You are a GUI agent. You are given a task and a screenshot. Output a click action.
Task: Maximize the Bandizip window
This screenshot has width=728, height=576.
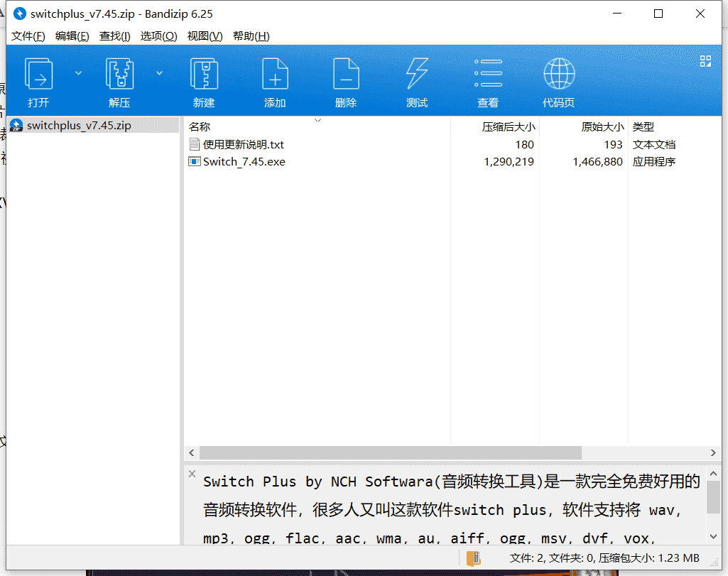pos(658,13)
